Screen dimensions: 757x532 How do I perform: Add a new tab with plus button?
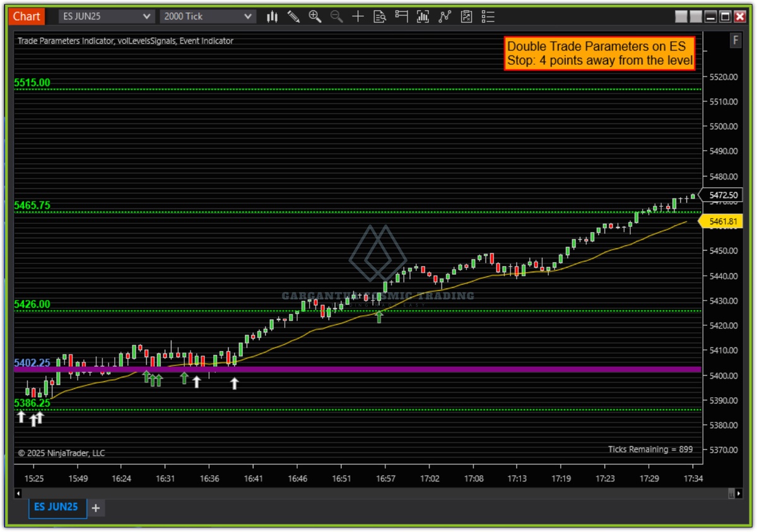click(x=96, y=507)
